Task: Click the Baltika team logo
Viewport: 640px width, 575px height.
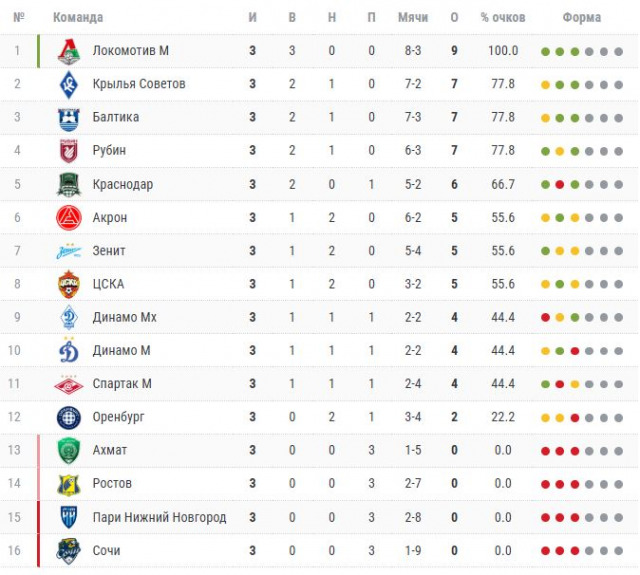Action: click(69, 118)
